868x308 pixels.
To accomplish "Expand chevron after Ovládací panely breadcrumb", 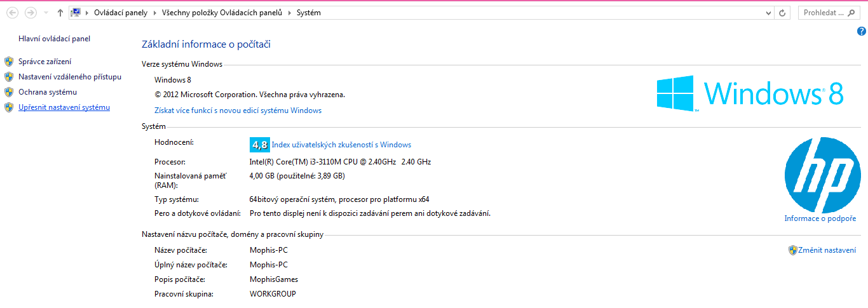I will click(154, 13).
